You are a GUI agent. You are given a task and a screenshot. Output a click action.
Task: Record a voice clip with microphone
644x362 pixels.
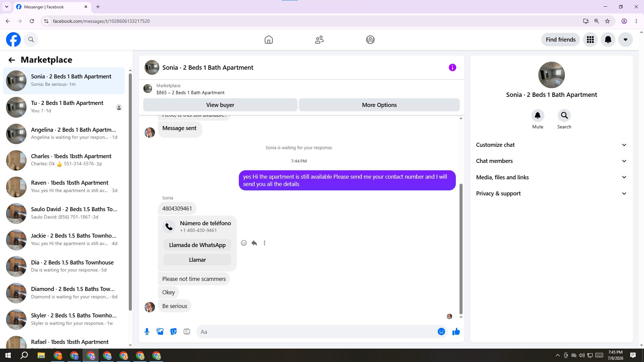pyautogui.click(x=147, y=332)
